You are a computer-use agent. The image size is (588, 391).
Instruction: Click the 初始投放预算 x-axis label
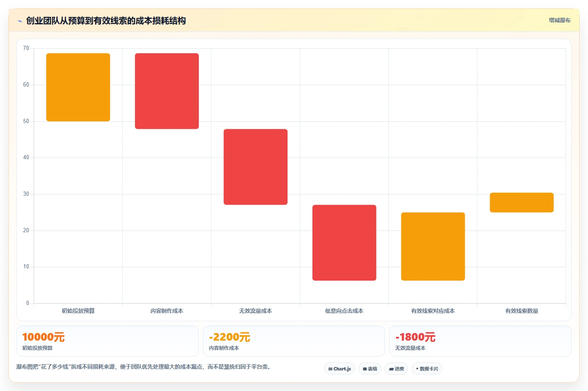tap(78, 311)
